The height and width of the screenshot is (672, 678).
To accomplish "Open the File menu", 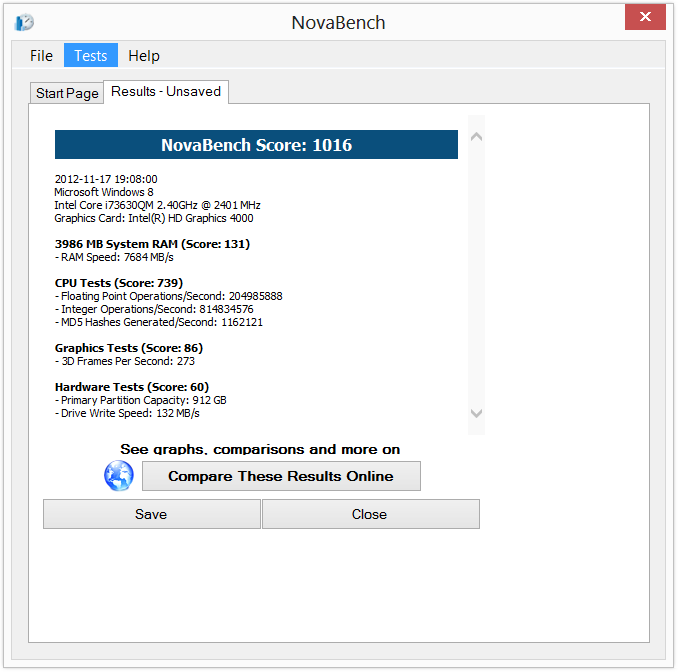I will coord(41,55).
